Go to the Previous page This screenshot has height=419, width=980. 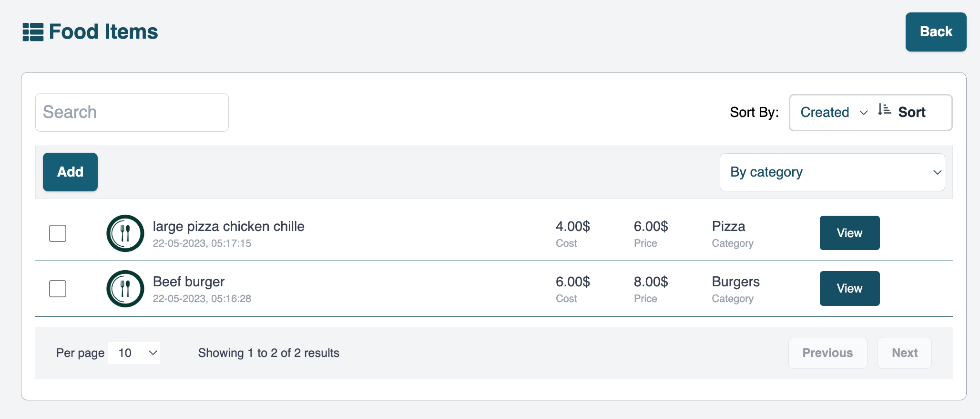(x=827, y=353)
